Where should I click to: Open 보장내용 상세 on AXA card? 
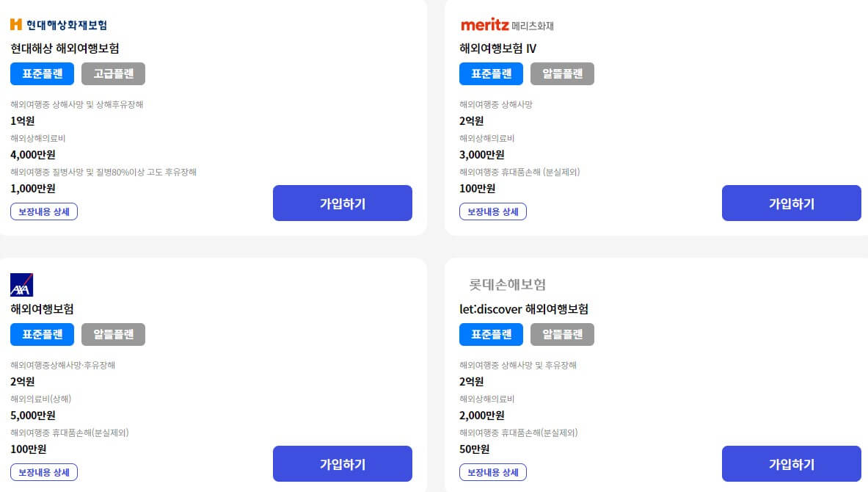(x=43, y=472)
